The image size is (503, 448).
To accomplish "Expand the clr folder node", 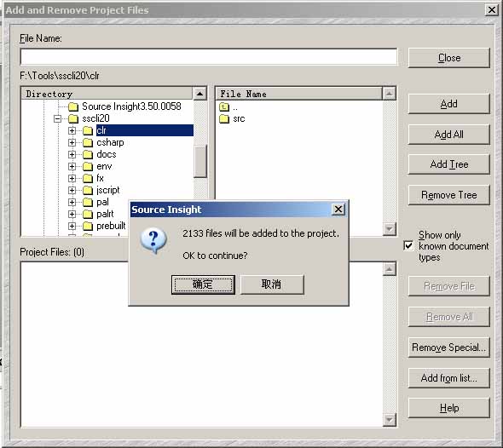I will (x=72, y=131).
